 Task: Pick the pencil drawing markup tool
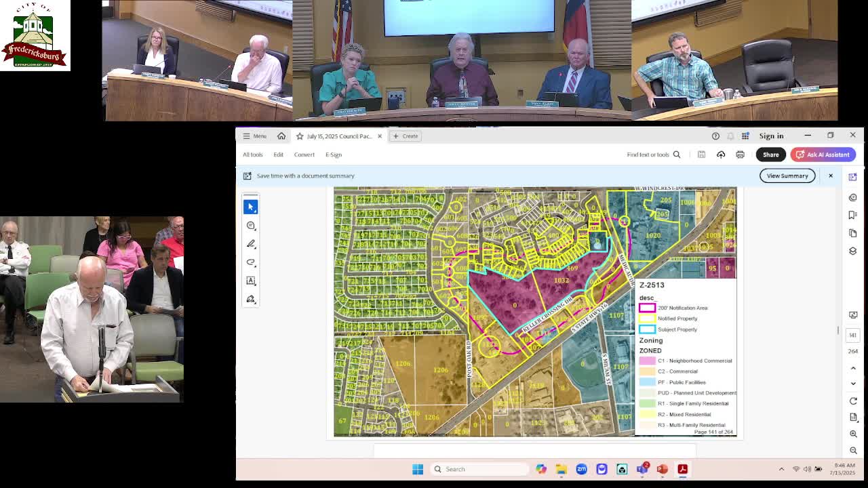[x=250, y=243]
